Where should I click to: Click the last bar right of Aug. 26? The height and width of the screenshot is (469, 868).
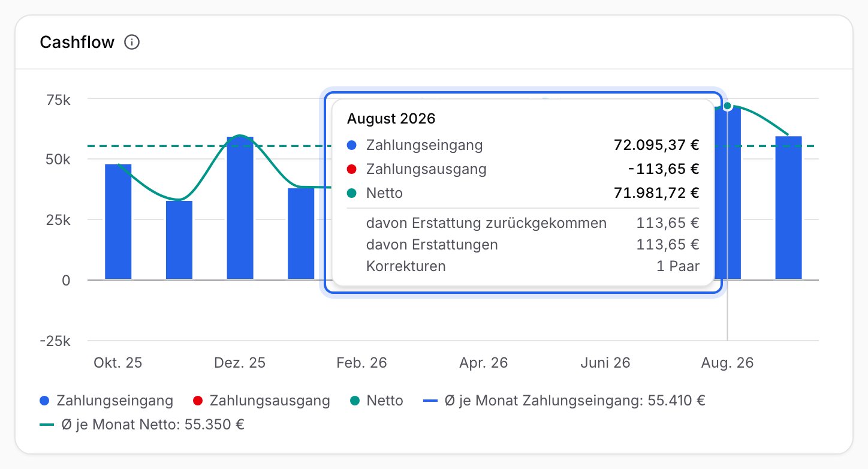(x=788, y=208)
